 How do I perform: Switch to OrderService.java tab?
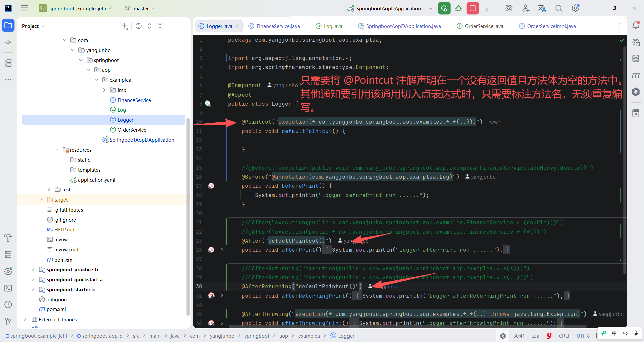click(480, 26)
